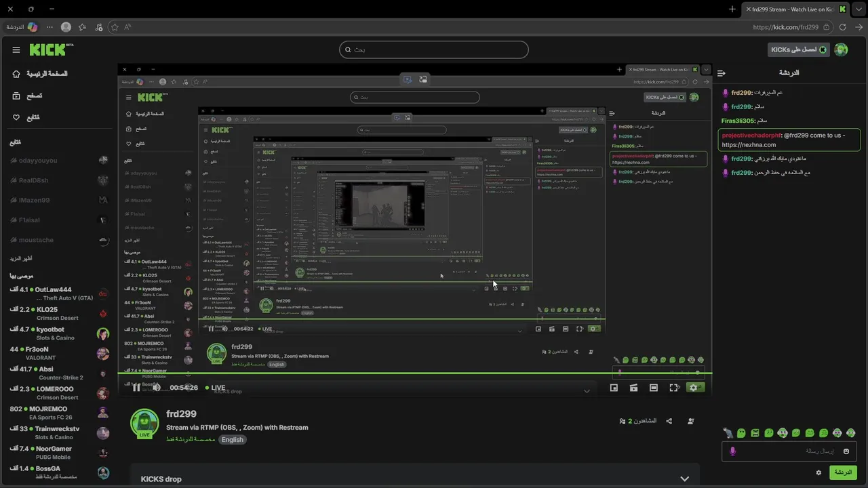Viewport: 868px width, 488px height.
Task: Enter fullscreen in the player
Action: [x=674, y=388]
